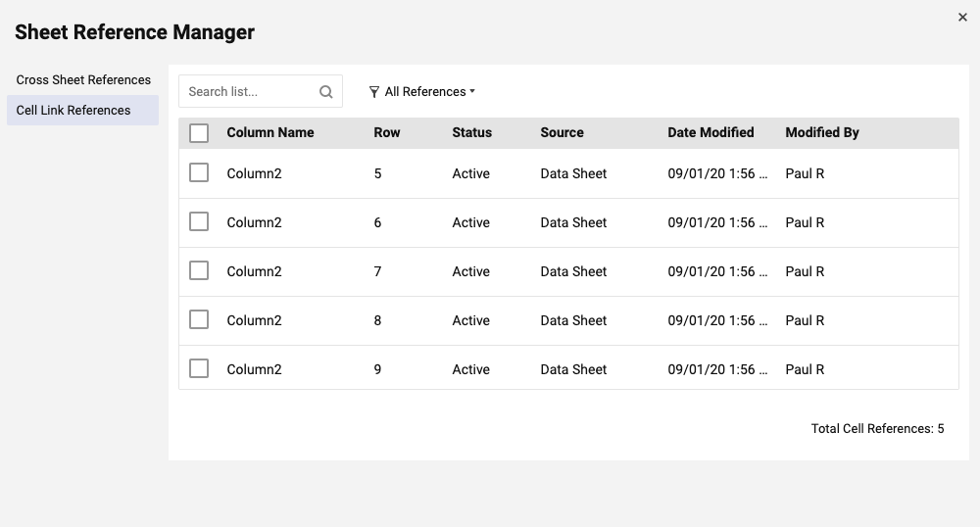
Task: Click the Modified By column header
Action: pos(821,133)
